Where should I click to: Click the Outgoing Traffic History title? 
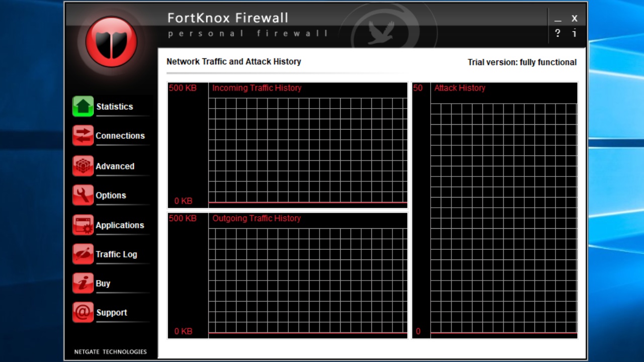[x=257, y=218]
